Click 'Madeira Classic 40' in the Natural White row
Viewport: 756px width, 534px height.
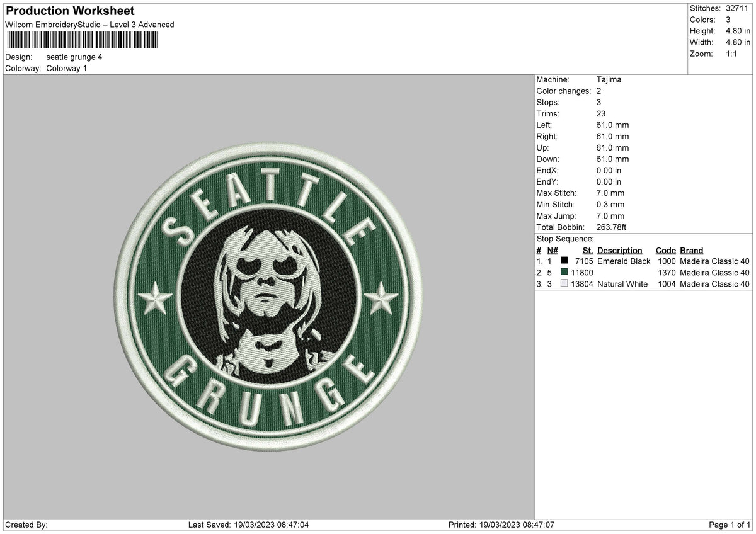click(x=714, y=283)
